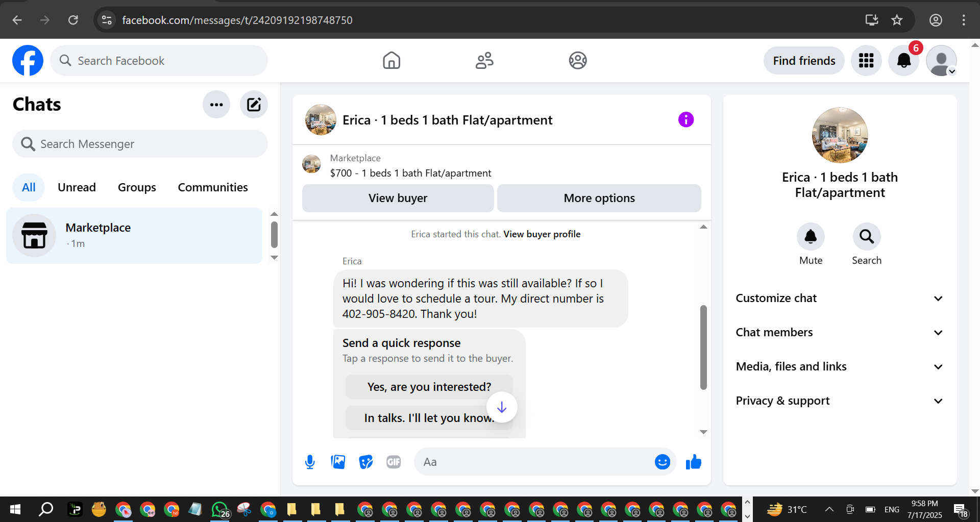This screenshot has height=522, width=980.
Task: Open the ENG language indicator
Action: click(x=892, y=509)
